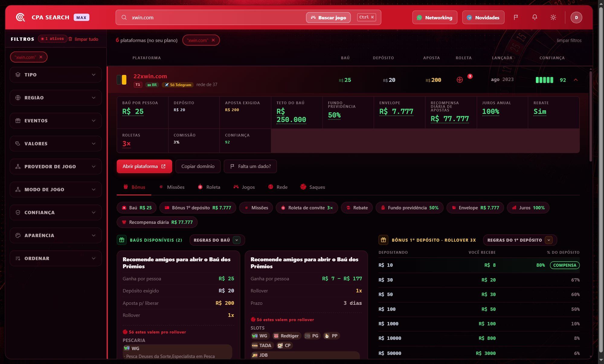Click the gift icon beside Baús Disponíveis
The height and width of the screenshot is (364, 604).
click(x=122, y=240)
